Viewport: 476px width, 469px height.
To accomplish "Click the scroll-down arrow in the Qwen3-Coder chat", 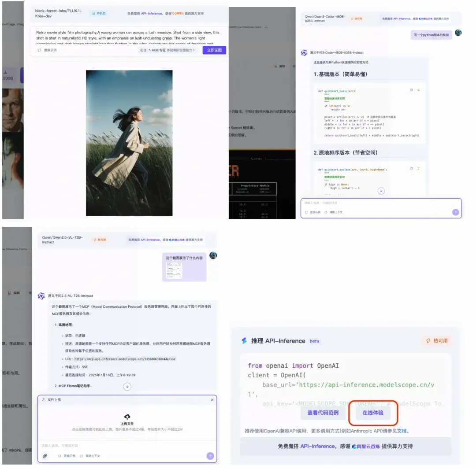I will [x=381, y=191].
